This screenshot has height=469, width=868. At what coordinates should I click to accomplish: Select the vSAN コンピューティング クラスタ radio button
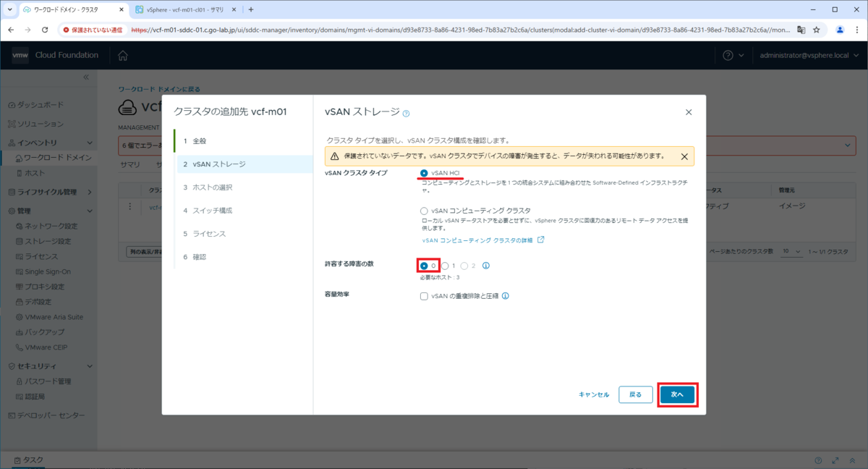[424, 210]
